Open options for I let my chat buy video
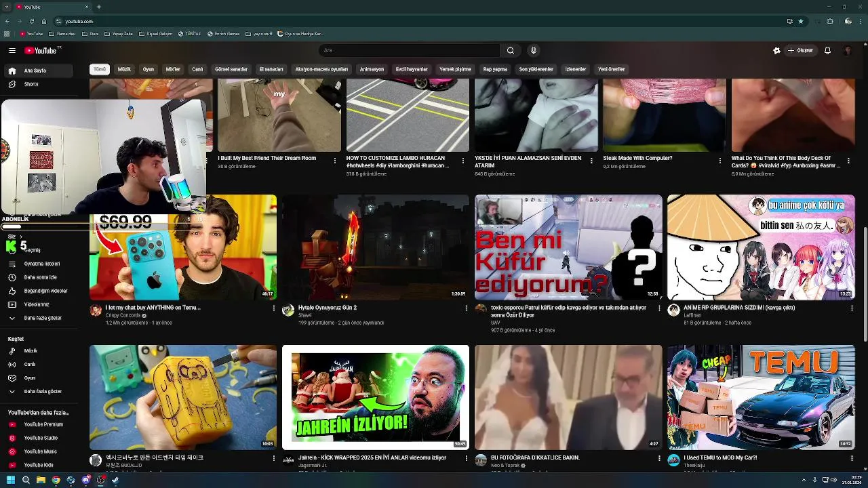Viewport: 868px width, 488px height. click(x=274, y=308)
